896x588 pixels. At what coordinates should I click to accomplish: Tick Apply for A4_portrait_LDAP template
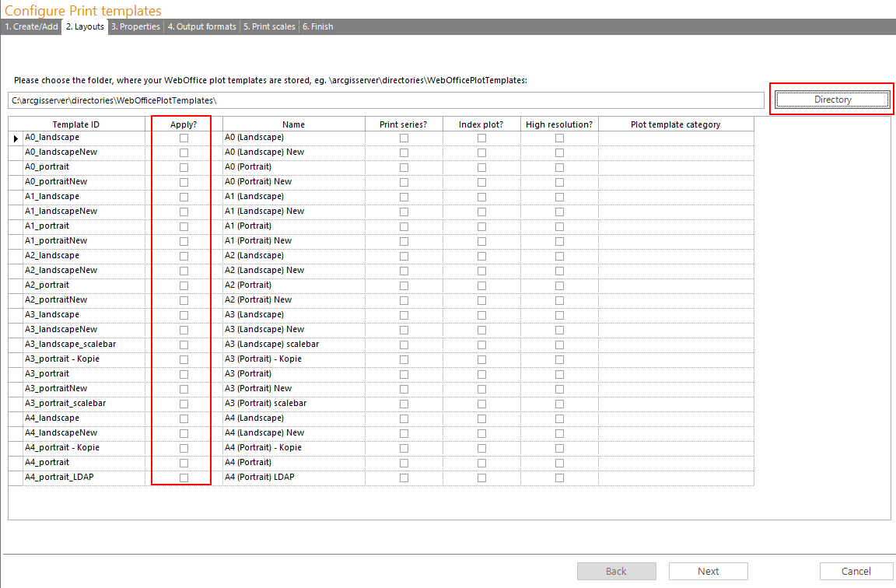coord(184,478)
